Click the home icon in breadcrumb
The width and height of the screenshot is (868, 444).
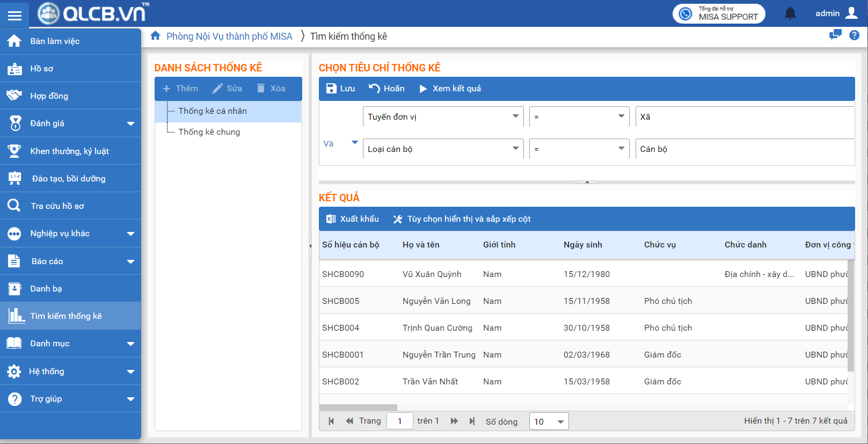[x=155, y=36]
